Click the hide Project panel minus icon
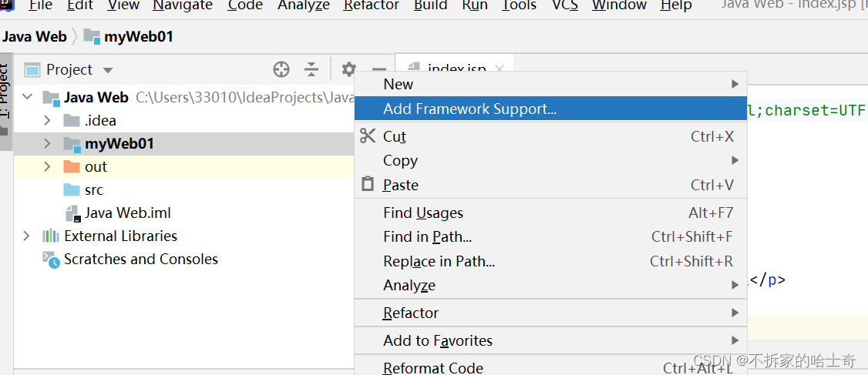The width and height of the screenshot is (868, 375). tap(378, 70)
